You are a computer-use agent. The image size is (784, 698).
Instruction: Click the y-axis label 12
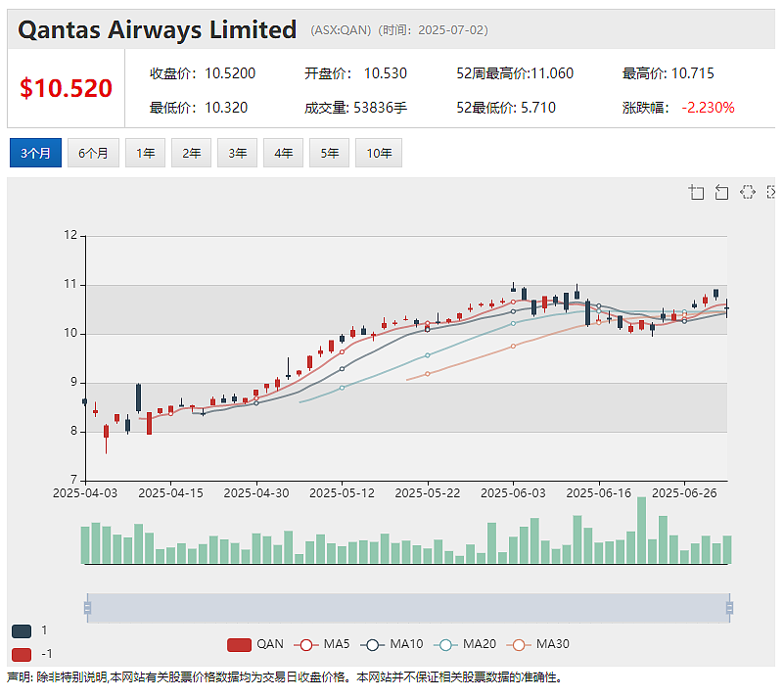click(x=70, y=235)
